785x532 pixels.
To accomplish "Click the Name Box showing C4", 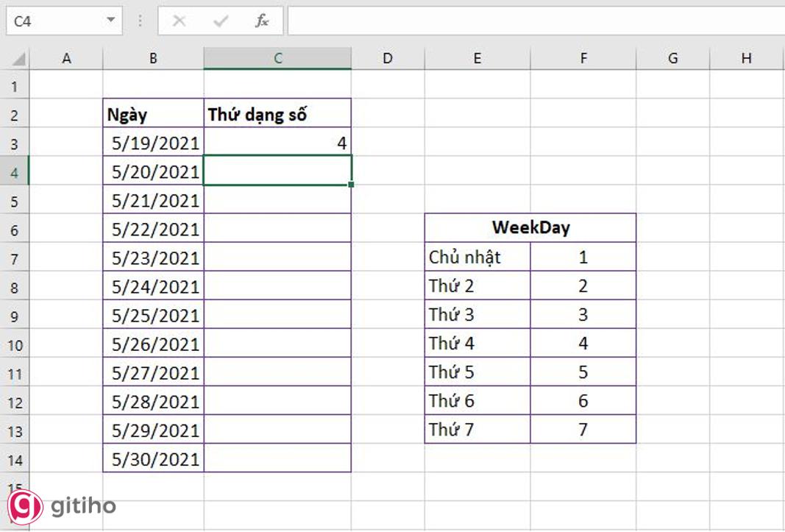I will [x=55, y=21].
